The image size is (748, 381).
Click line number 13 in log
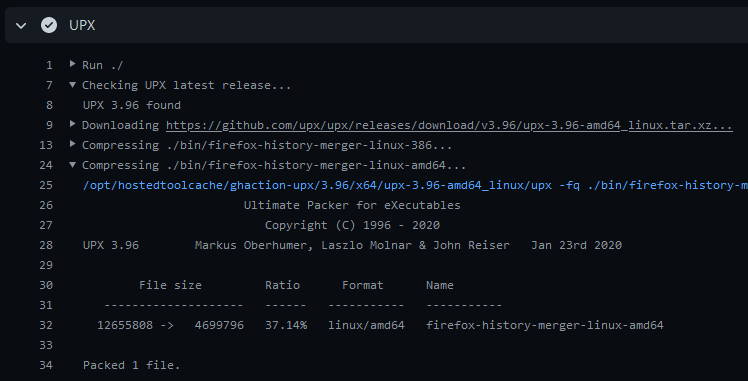46,145
